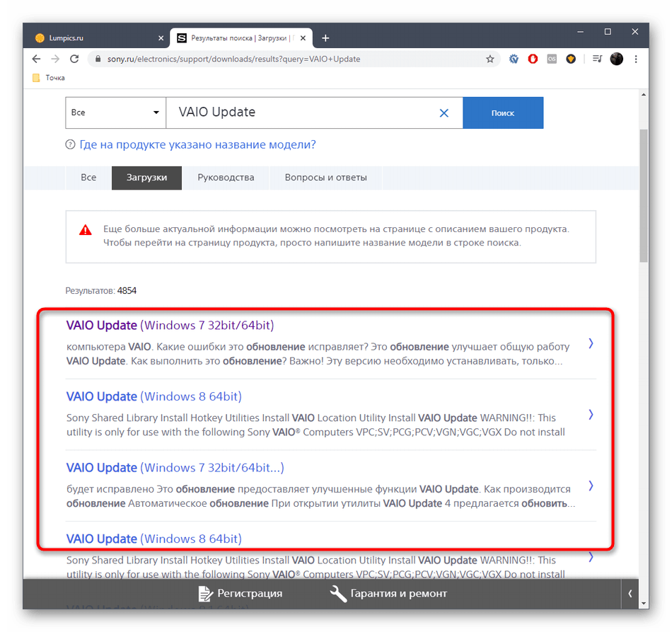Click the user profile avatar icon
The width and height of the screenshot is (672, 632).
click(616, 59)
